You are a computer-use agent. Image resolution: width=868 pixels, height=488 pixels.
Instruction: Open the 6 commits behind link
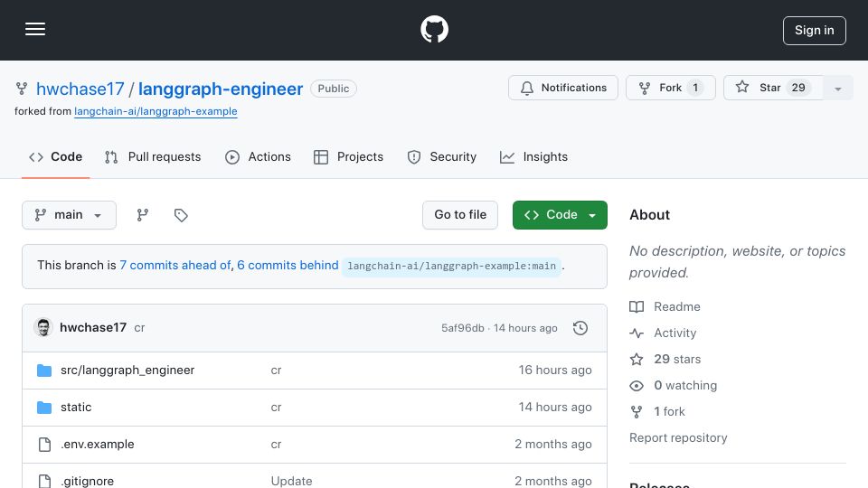(x=288, y=265)
